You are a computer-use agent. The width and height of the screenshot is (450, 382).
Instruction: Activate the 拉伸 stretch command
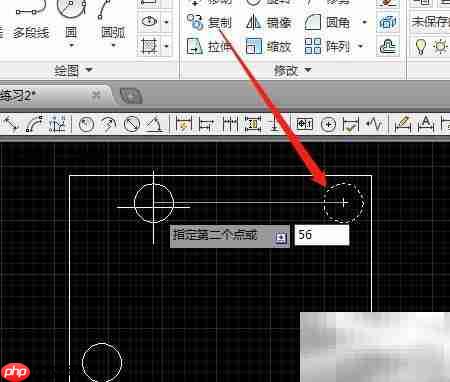209,46
